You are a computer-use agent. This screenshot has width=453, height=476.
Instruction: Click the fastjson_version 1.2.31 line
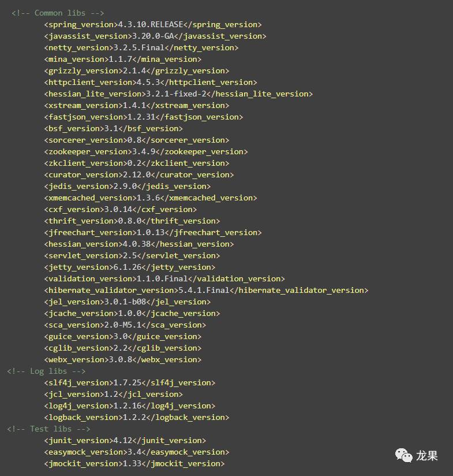pyautogui.click(x=143, y=117)
